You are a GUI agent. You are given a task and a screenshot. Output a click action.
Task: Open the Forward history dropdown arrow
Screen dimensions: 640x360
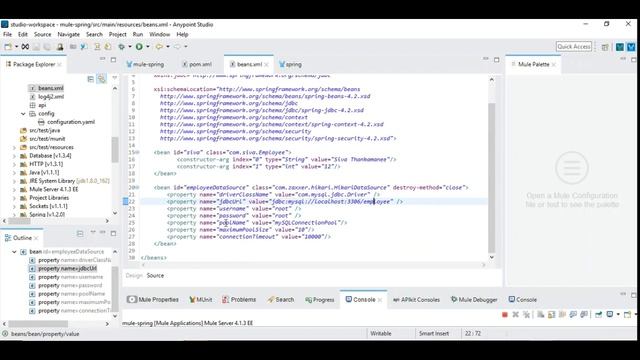tap(186, 47)
